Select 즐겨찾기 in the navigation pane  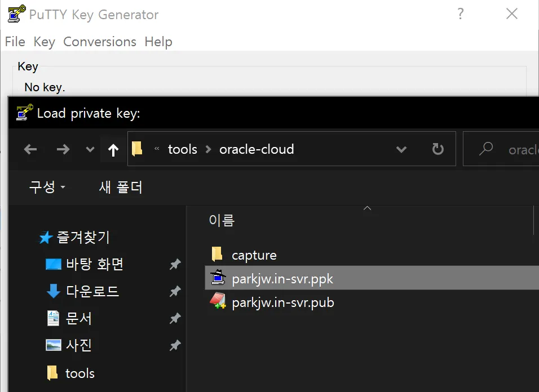tap(83, 237)
